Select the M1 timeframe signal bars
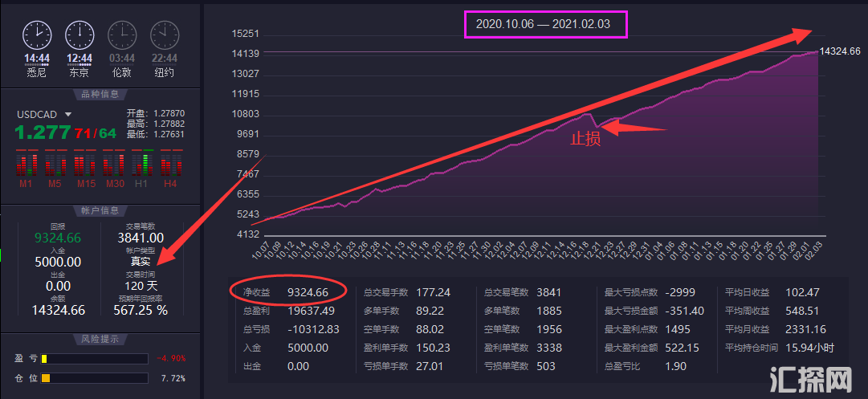This screenshot has height=399, width=868. (x=26, y=165)
